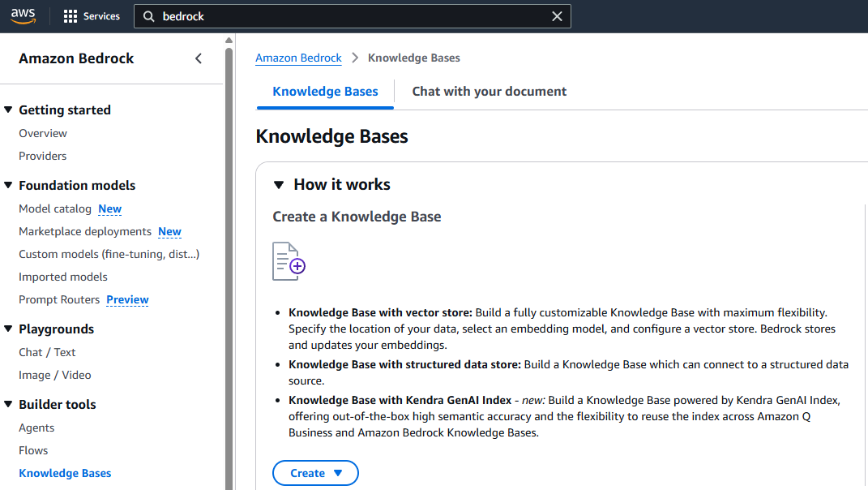Click the breadcrumb chevron separator
The height and width of the screenshot is (490, 868).
click(x=355, y=58)
